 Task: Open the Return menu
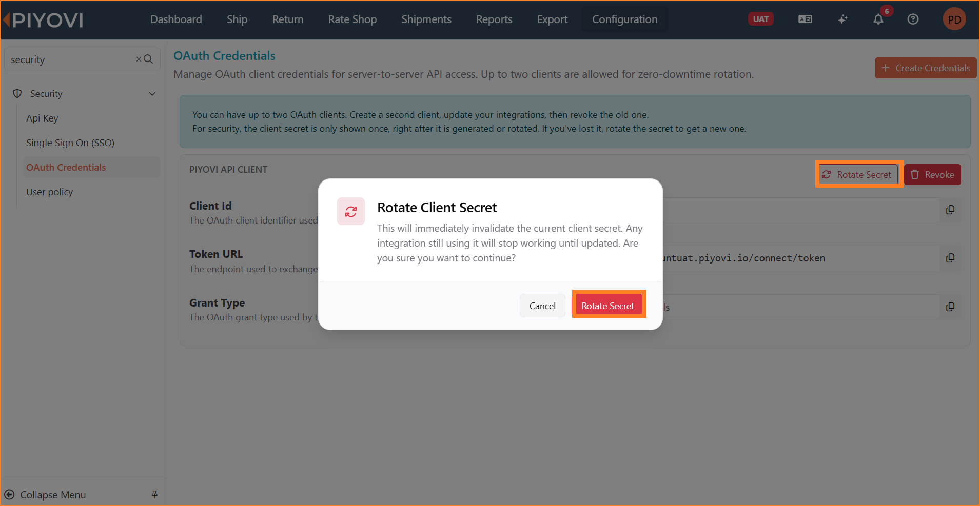click(x=288, y=19)
